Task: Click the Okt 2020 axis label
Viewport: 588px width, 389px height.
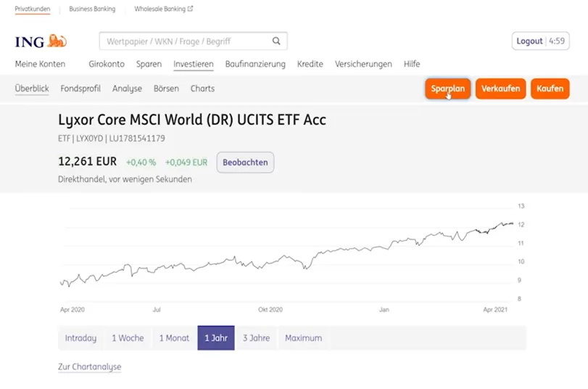Action: pos(270,310)
